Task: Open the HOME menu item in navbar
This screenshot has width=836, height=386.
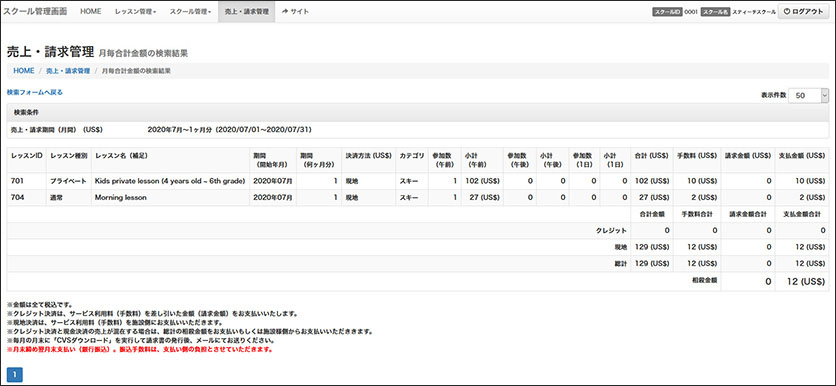Action: pos(91,11)
